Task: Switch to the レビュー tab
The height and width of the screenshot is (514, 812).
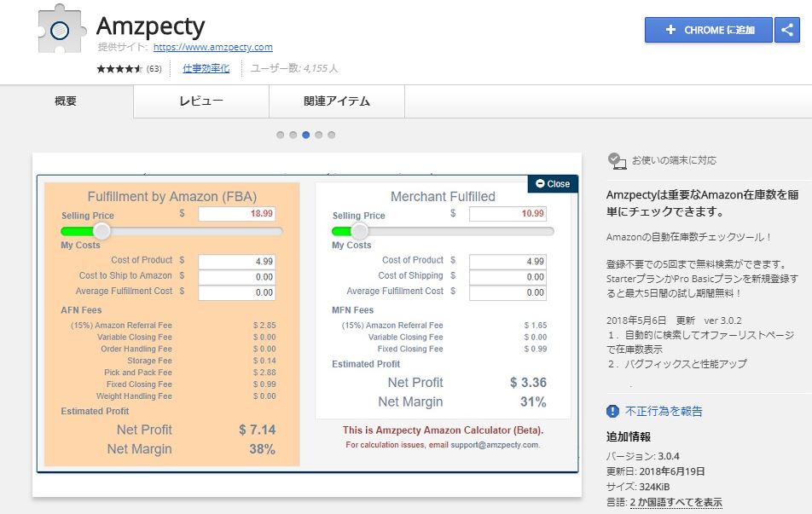Action: point(201,101)
